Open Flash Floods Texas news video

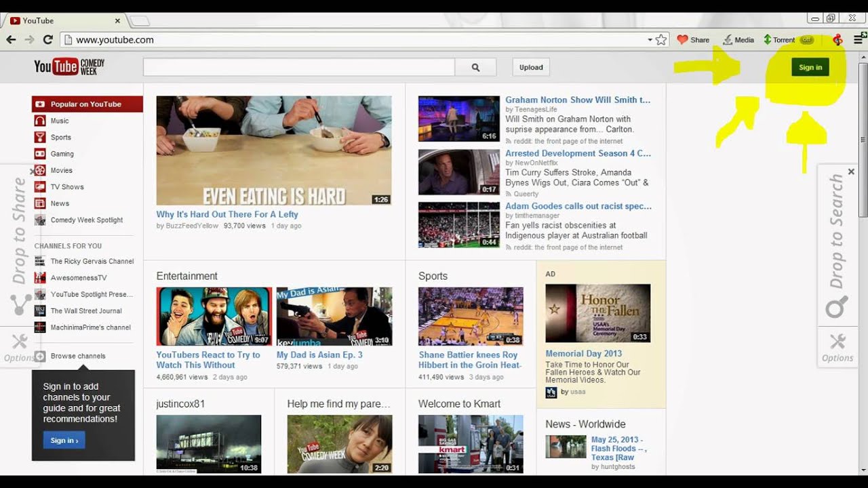(x=619, y=449)
